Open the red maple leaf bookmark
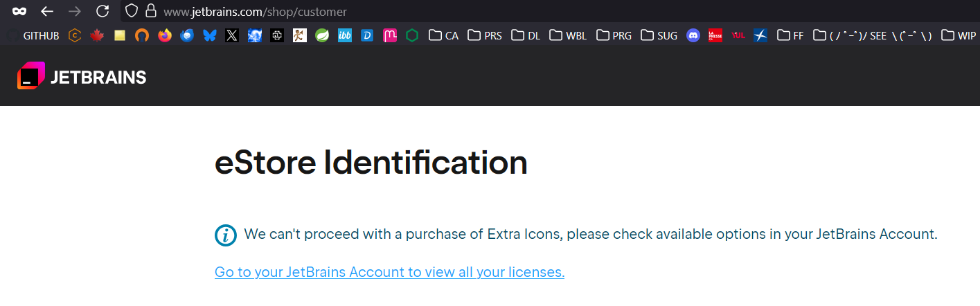The width and height of the screenshot is (980, 306). [97, 35]
